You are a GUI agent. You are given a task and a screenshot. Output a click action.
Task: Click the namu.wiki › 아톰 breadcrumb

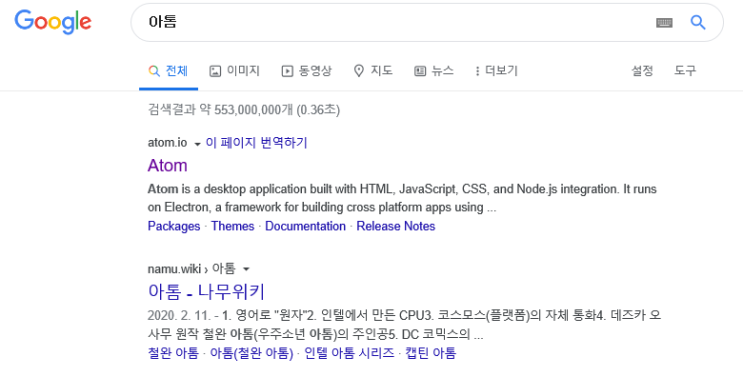click(x=191, y=269)
